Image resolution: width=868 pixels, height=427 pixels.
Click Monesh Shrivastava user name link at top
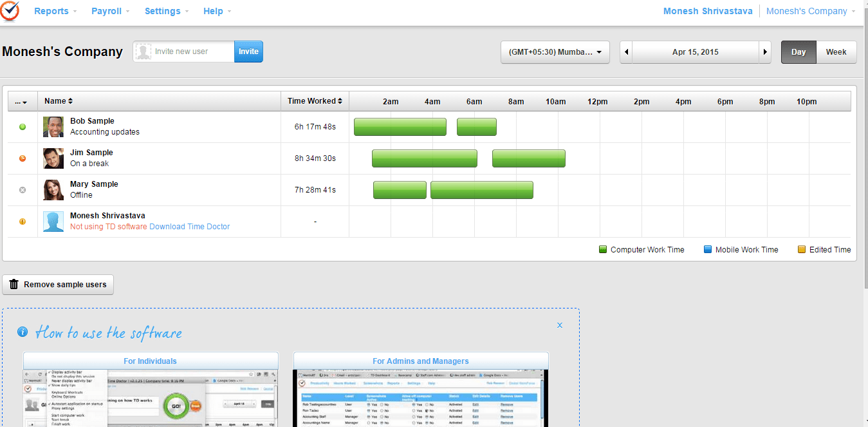(708, 11)
